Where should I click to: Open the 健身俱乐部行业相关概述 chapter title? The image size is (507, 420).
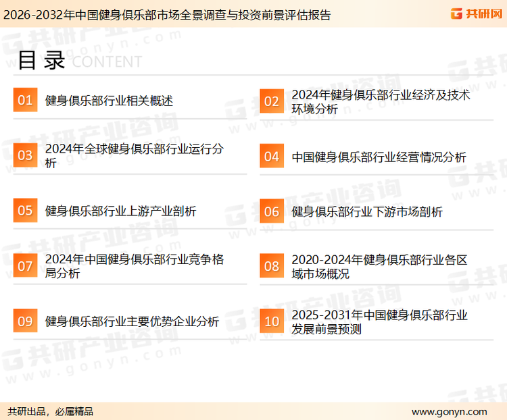coord(109,101)
